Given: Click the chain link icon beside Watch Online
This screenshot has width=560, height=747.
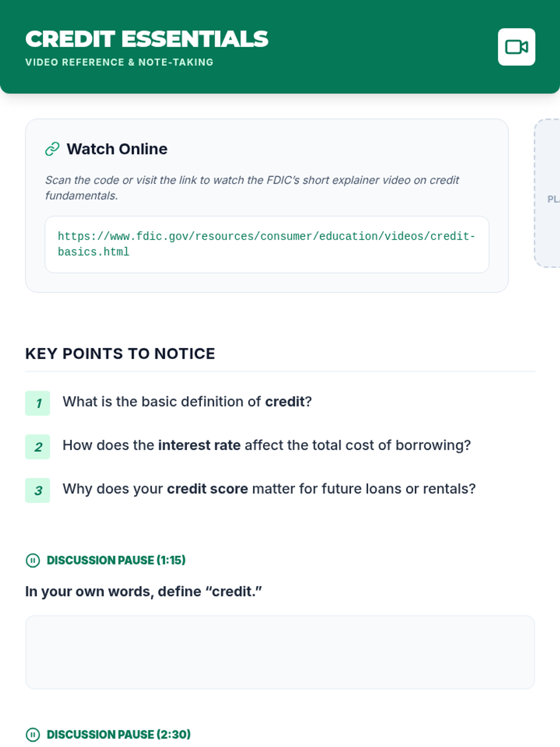Looking at the screenshot, I should coord(52,149).
